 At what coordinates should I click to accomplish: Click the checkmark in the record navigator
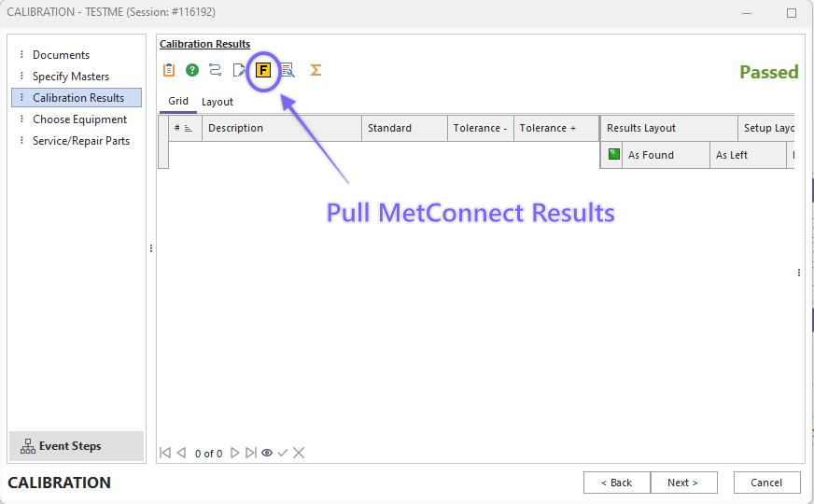(283, 453)
